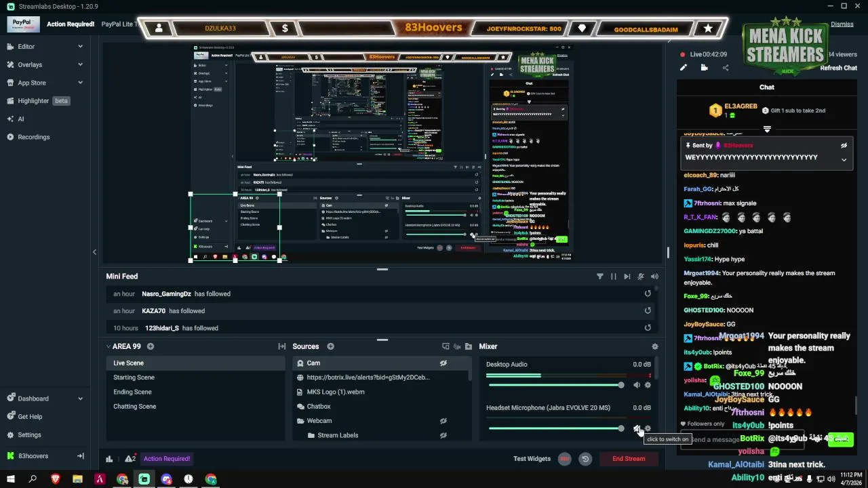Open Desktop Audio settings gear
Screen dimensions: 868x488
(648, 385)
